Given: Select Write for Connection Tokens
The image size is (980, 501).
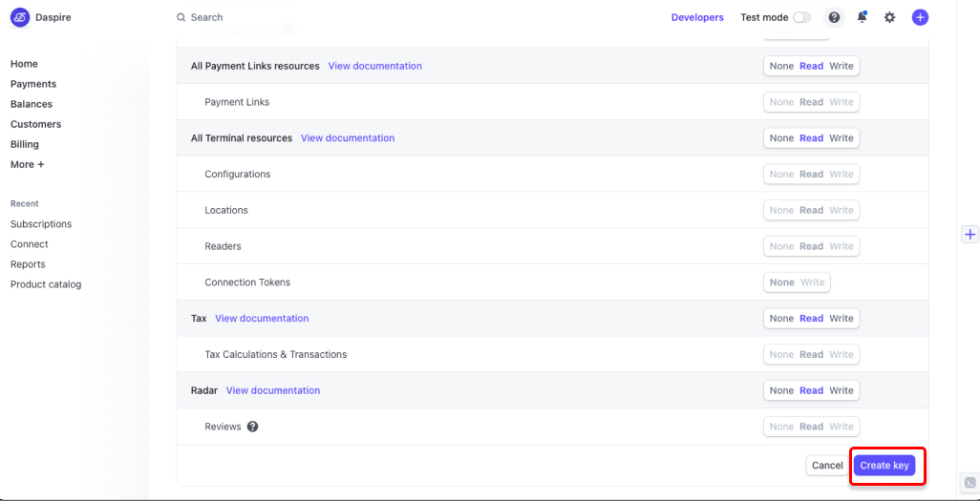Looking at the screenshot, I should pyautogui.click(x=813, y=282).
